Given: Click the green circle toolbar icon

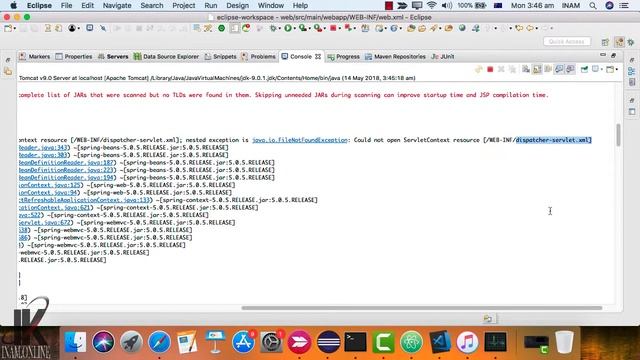Looking at the screenshot, I should 221,28.
